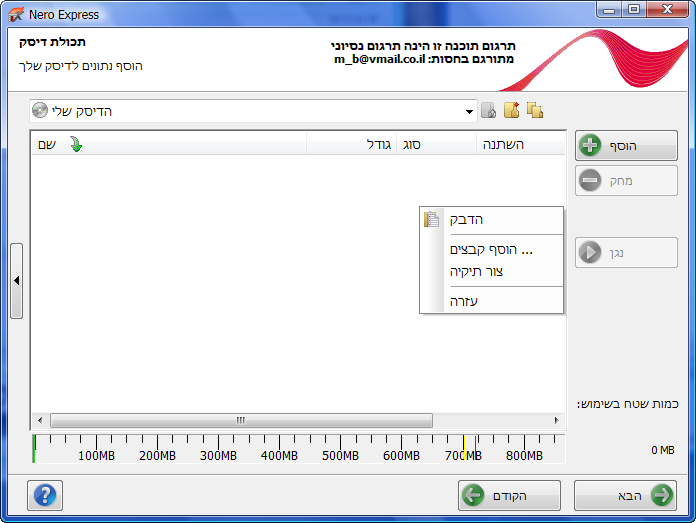Click the נגן play button
Image resolution: width=696 pixels, height=523 pixels.
tap(626, 253)
